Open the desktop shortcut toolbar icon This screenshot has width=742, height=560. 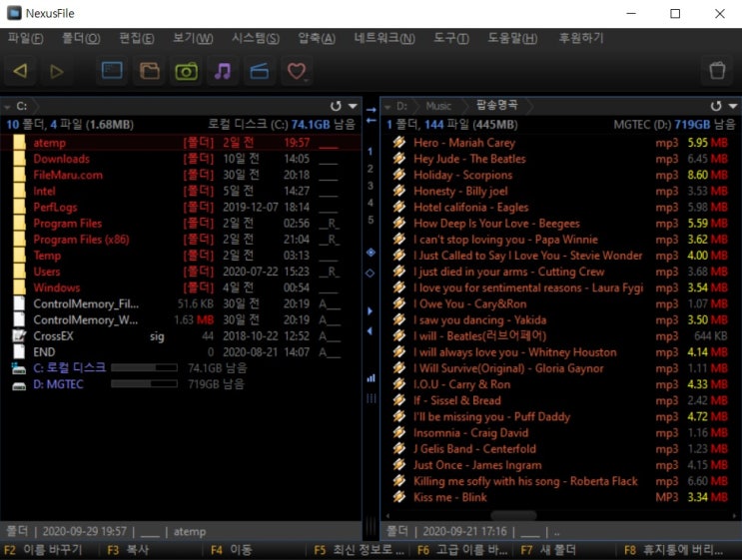[x=112, y=71]
